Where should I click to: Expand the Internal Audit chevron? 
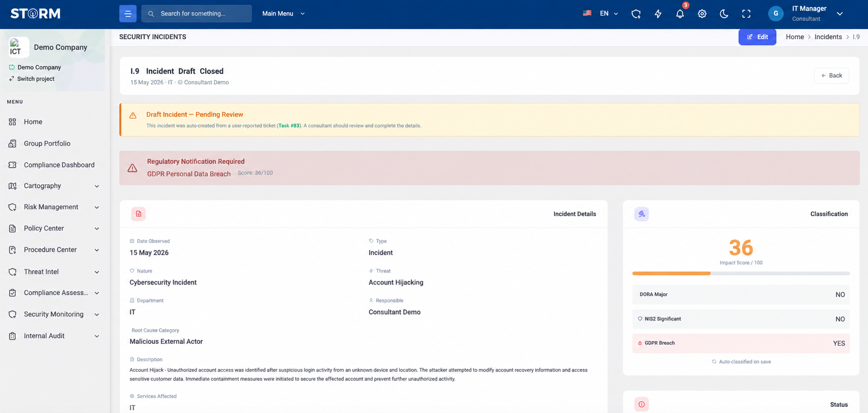pos(97,336)
